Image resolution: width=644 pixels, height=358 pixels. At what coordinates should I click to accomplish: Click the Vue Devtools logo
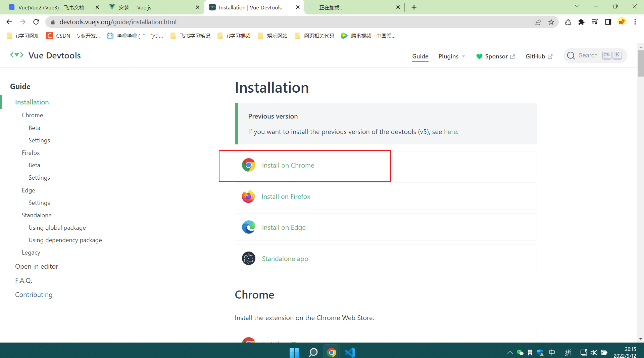(17, 55)
